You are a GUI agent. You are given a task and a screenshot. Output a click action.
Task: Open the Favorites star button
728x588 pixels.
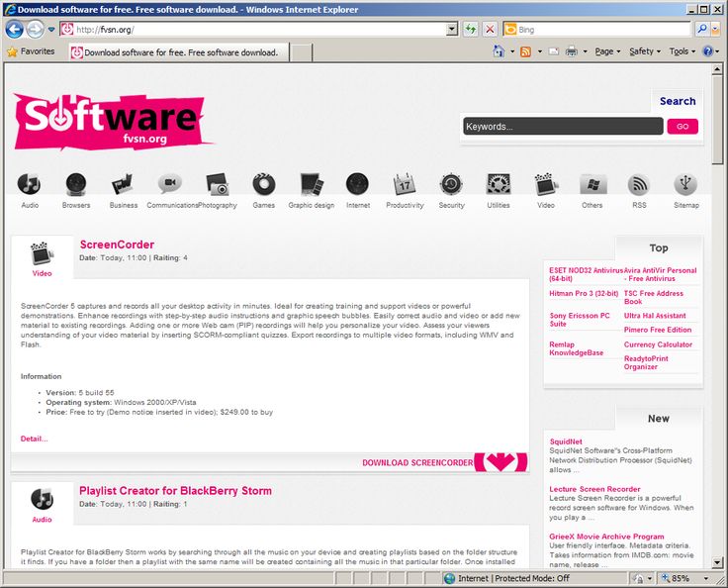tap(31, 51)
